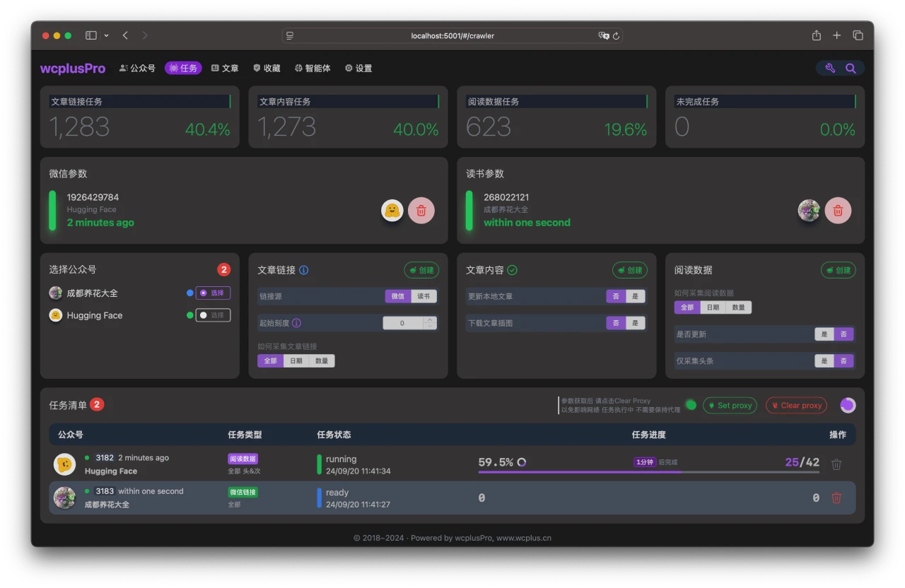The image size is (905, 588).
Task: Select 读书 as the link source
Action: coord(424,296)
